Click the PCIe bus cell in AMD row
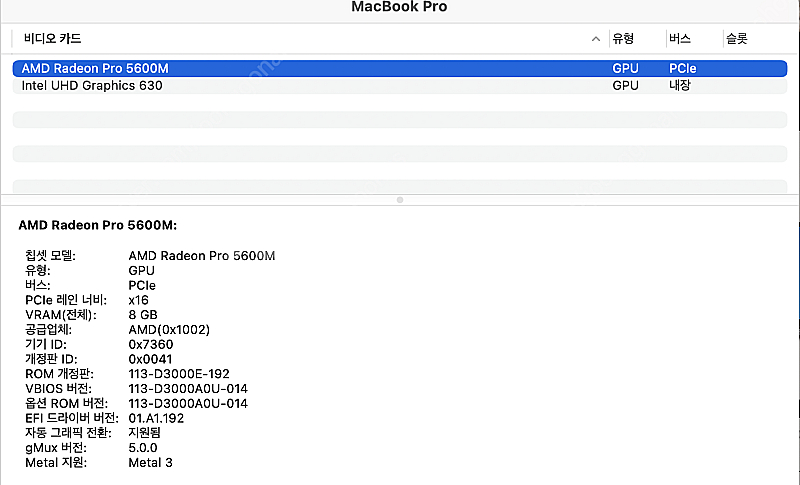Screen dimensions: 800x485 pos(683,68)
